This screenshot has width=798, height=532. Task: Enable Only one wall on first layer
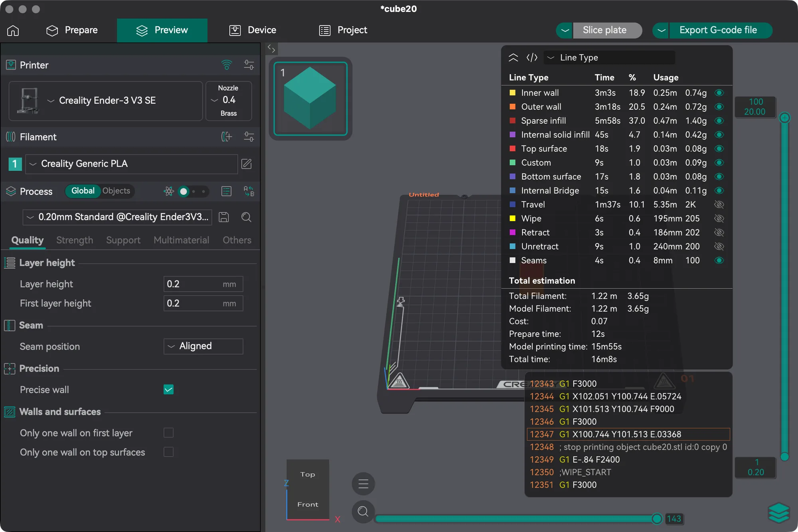[x=169, y=433]
